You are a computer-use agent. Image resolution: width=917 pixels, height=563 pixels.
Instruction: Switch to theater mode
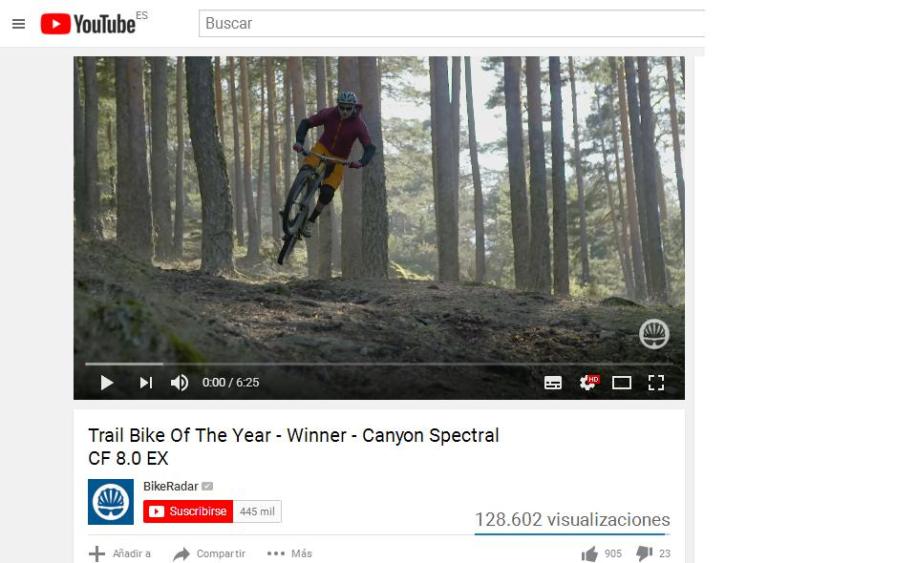pos(622,383)
